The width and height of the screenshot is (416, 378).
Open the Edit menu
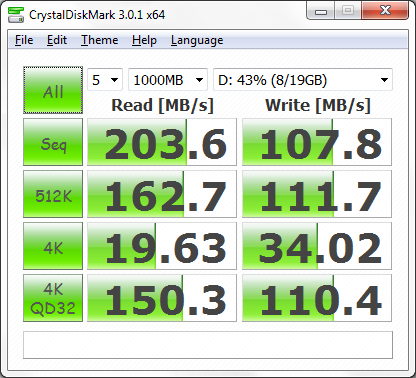tap(57, 40)
